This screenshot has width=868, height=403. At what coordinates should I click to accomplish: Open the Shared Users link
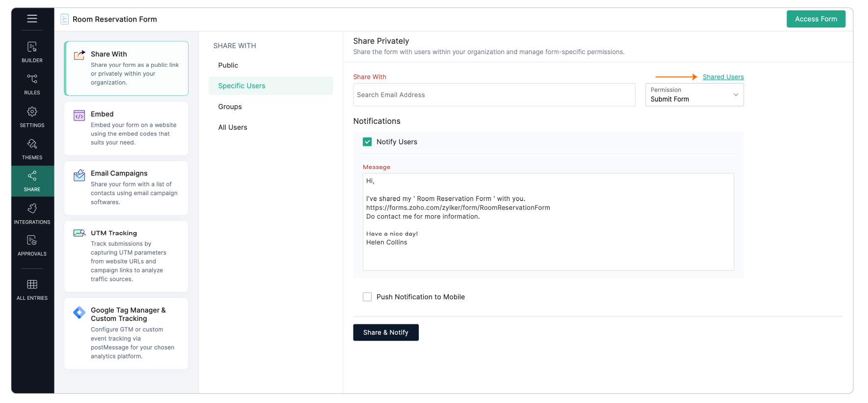[x=723, y=77]
